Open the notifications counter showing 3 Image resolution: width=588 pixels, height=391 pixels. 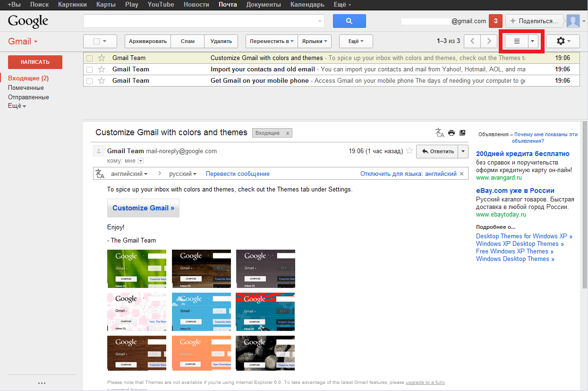click(x=495, y=21)
